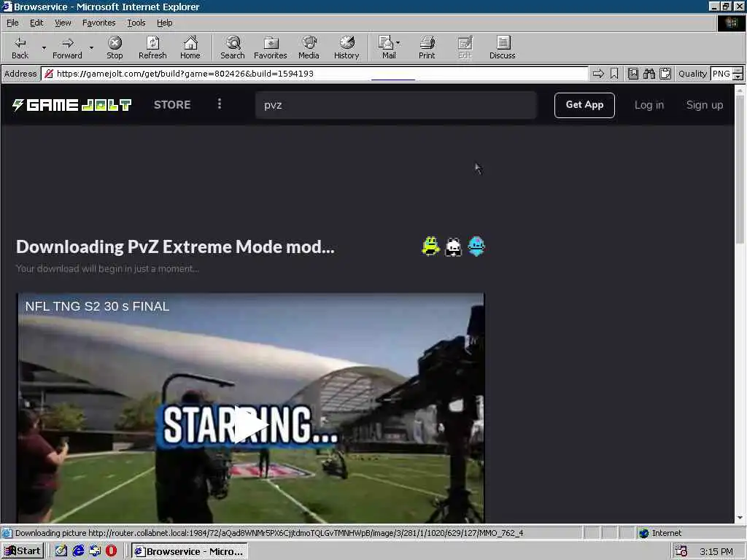Go back with the Back toolbar button

click(x=20, y=47)
